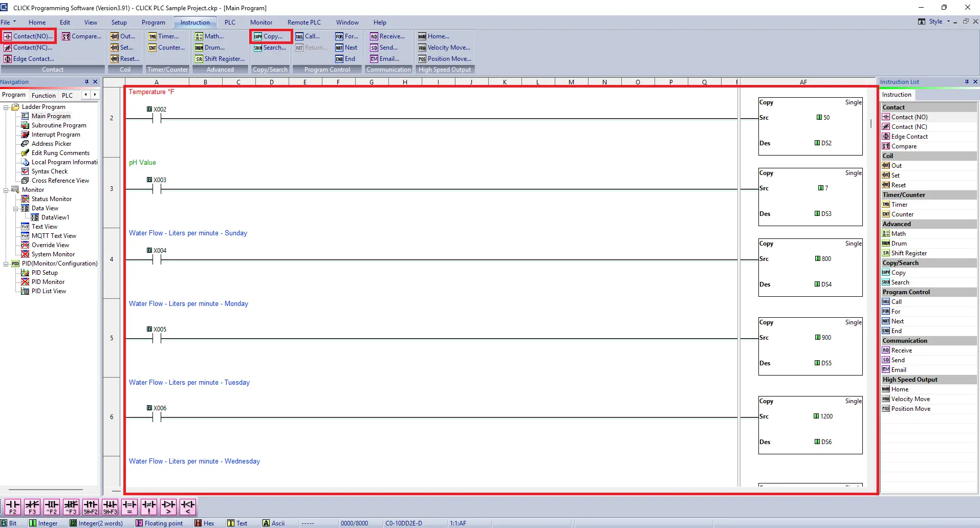Select Counter in the Instruction List panel
The width and height of the screenshot is (980, 528).
(902, 214)
